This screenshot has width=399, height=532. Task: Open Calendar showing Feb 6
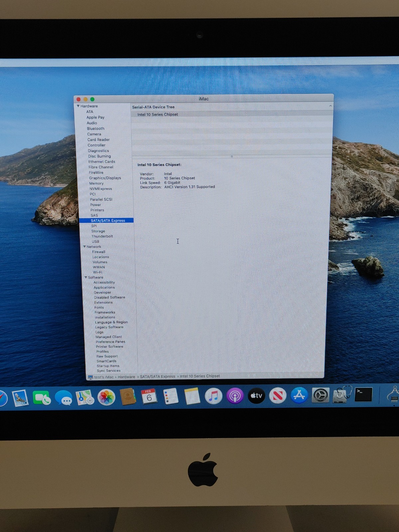(149, 397)
